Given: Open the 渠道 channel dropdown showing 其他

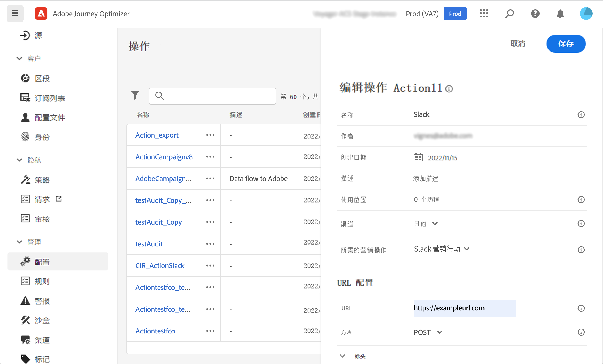Looking at the screenshot, I should (x=426, y=224).
